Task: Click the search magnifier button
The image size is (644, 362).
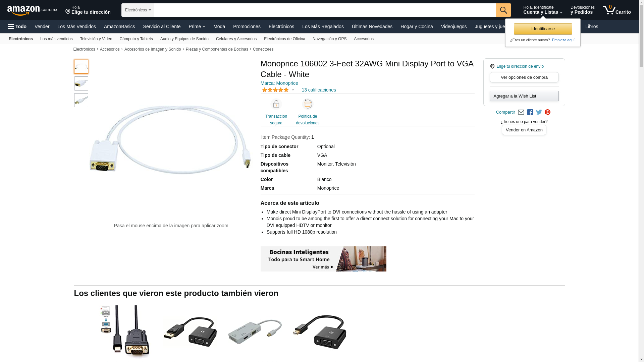Action: [503, 10]
